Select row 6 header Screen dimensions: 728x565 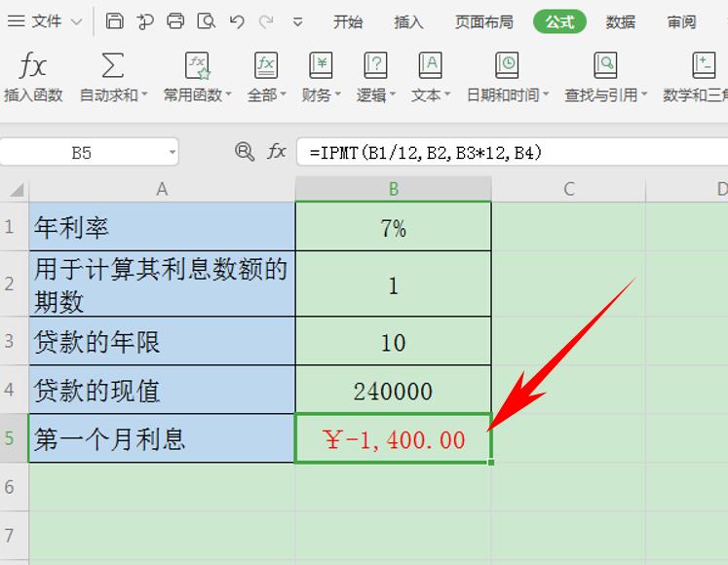pos(14,487)
